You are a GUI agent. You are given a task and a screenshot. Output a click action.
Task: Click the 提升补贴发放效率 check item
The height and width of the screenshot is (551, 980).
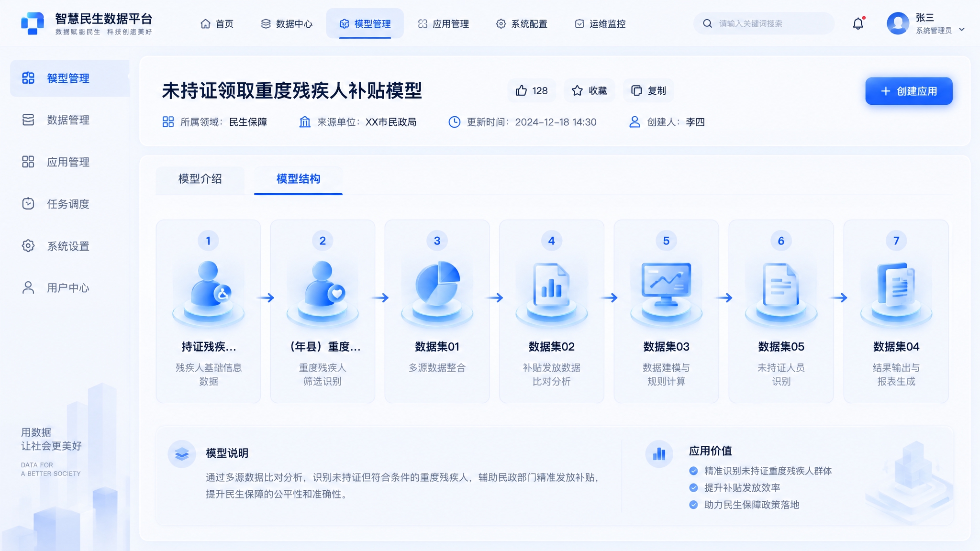[x=735, y=488]
